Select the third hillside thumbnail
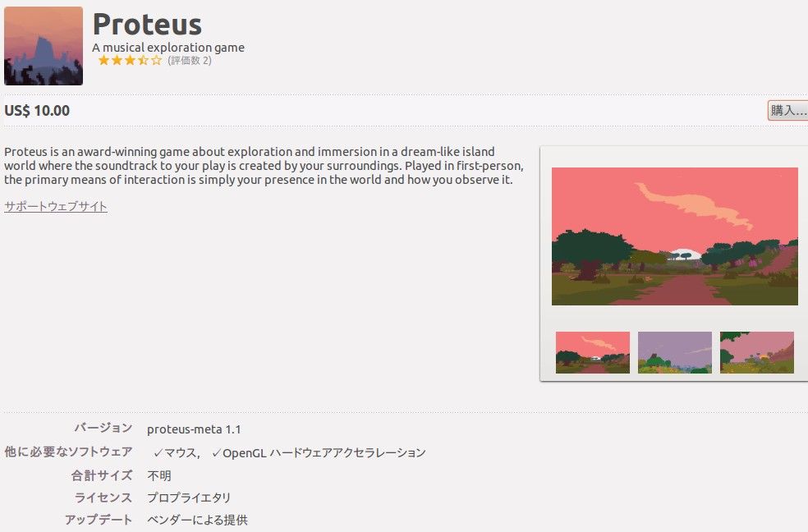 tap(756, 352)
